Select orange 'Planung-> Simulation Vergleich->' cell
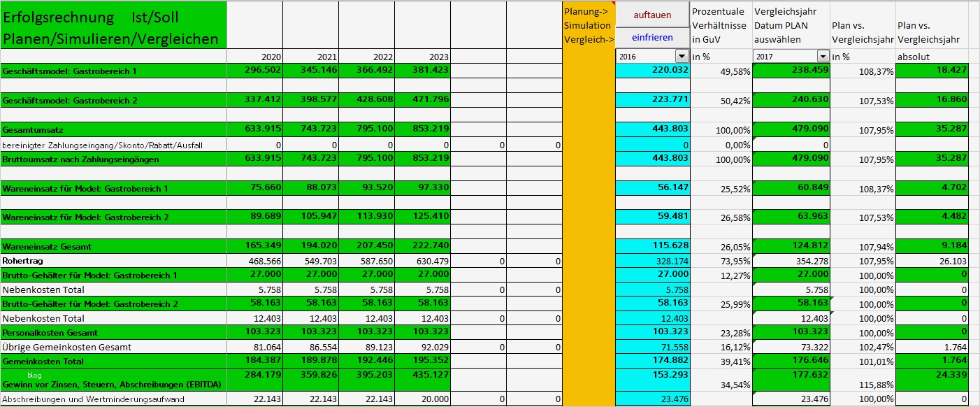This screenshot has width=980, height=407. click(x=589, y=24)
